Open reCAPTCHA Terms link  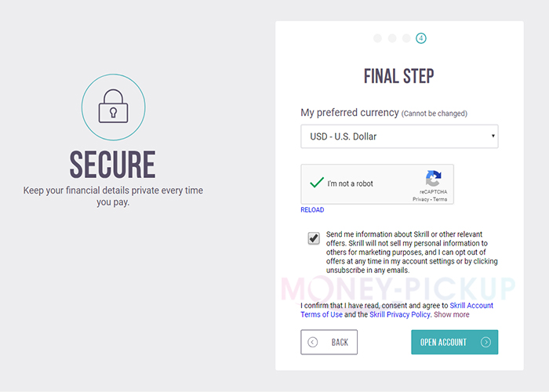pyautogui.click(x=440, y=199)
